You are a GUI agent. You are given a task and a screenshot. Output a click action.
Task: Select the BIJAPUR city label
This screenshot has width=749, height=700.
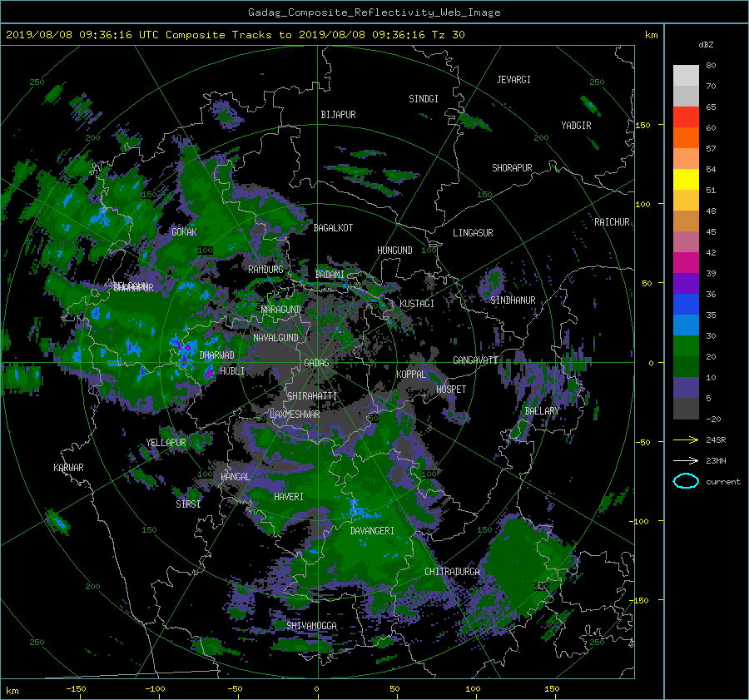point(338,115)
